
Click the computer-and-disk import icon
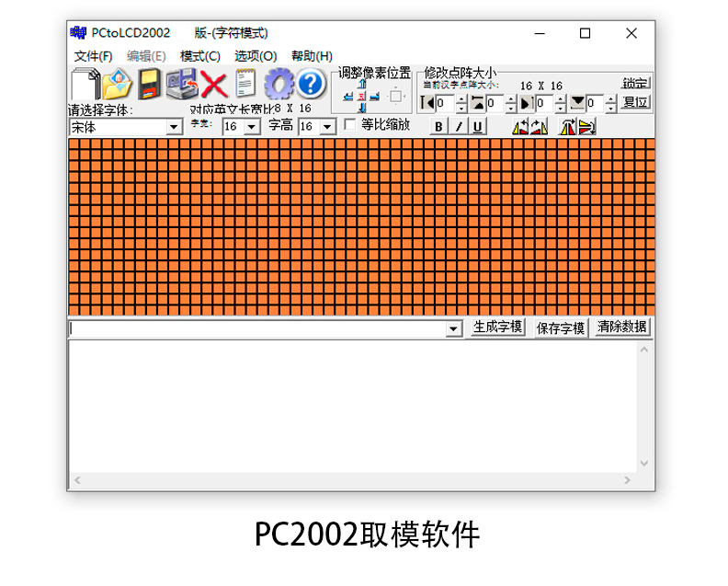[182, 84]
